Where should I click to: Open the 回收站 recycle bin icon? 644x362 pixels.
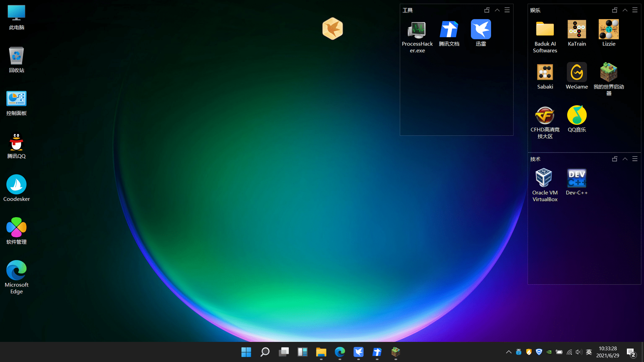click(16, 60)
